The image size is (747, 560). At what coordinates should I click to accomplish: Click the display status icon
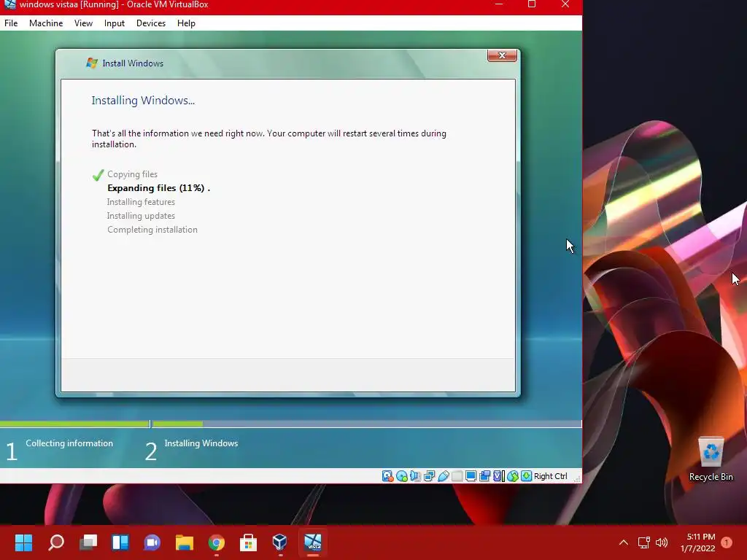click(471, 475)
